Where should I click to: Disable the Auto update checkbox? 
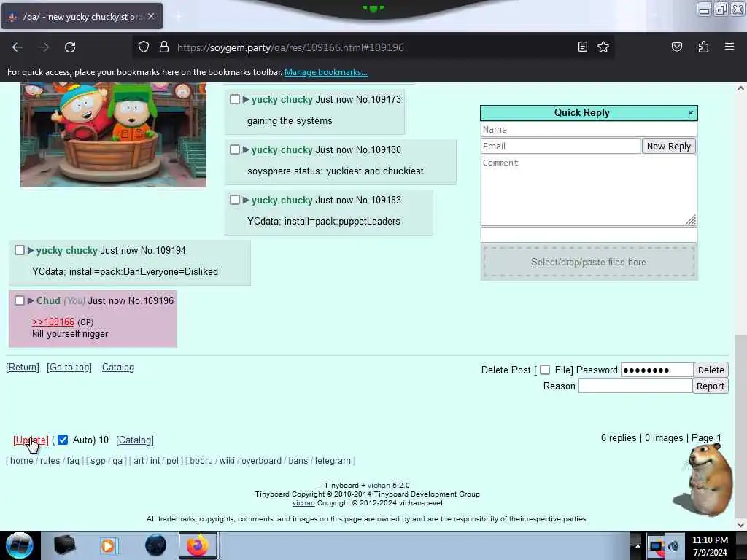pos(63,440)
